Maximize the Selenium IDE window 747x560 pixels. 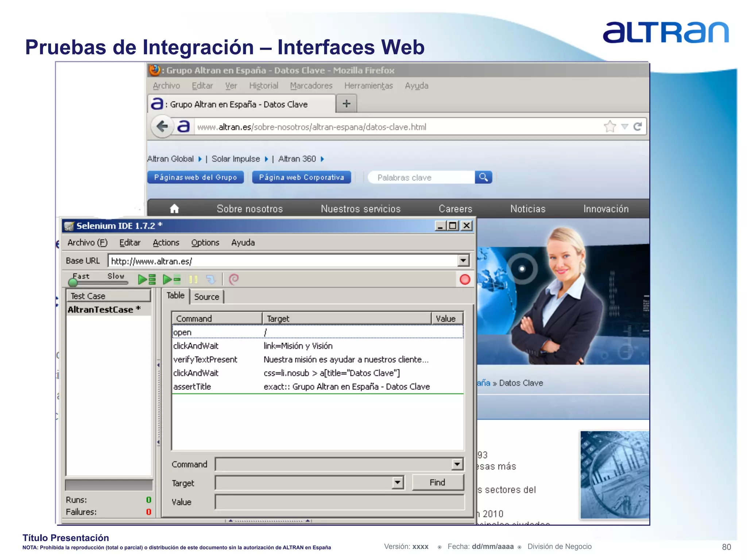pyautogui.click(x=453, y=226)
